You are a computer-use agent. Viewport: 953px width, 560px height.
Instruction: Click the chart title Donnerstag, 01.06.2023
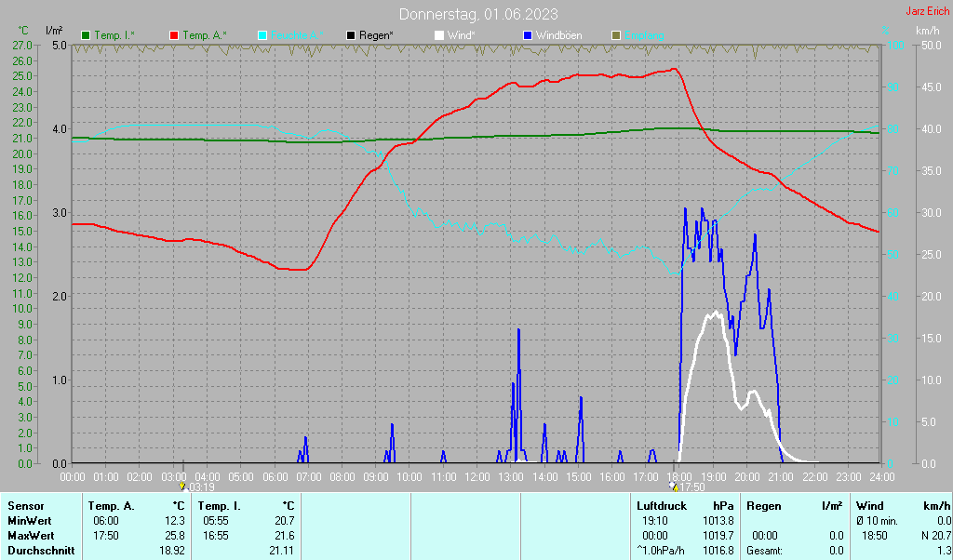click(x=479, y=14)
